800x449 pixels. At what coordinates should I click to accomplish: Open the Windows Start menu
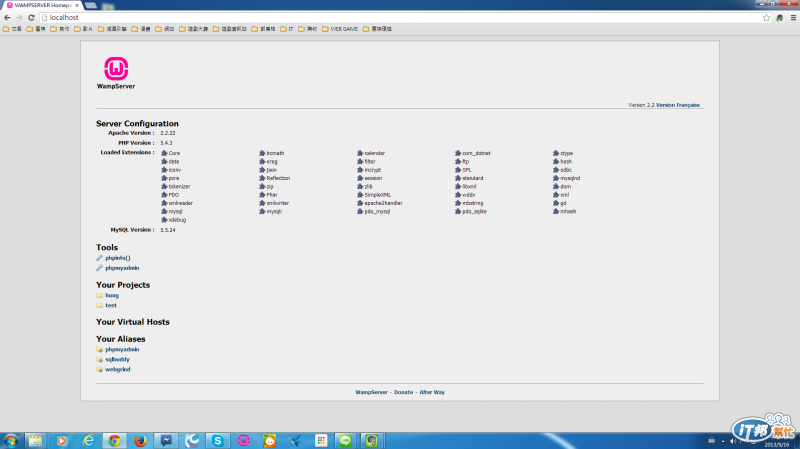(x=11, y=441)
